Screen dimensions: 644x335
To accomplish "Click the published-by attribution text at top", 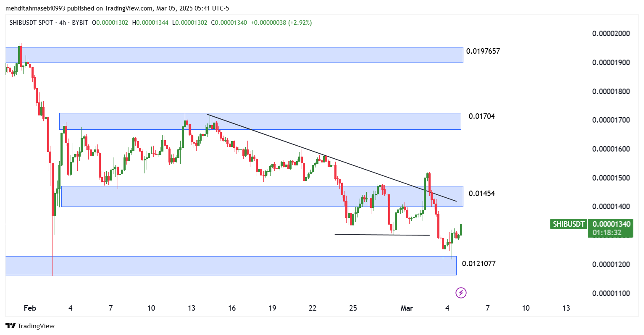I will coord(117,8).
